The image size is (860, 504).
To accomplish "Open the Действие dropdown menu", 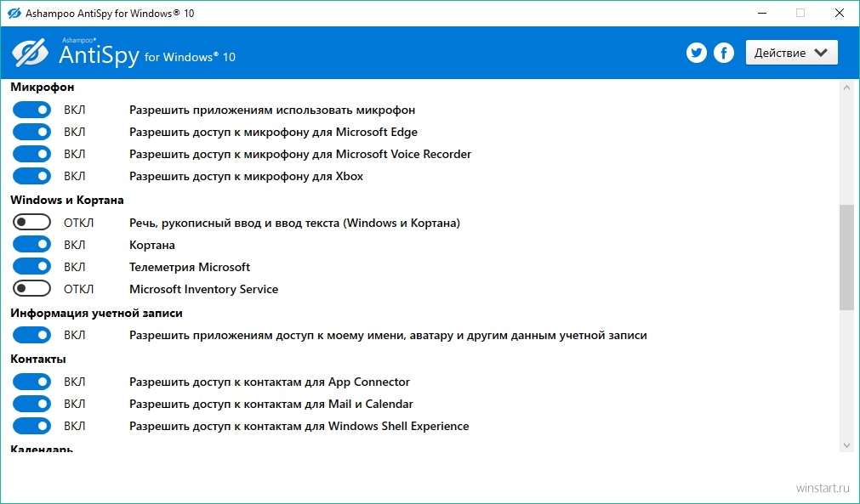I will [791, 53].
